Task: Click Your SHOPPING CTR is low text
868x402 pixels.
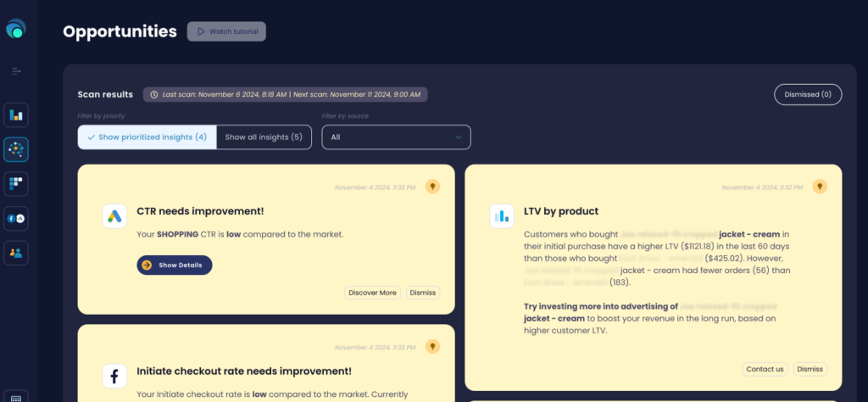Action: (240, 234)
